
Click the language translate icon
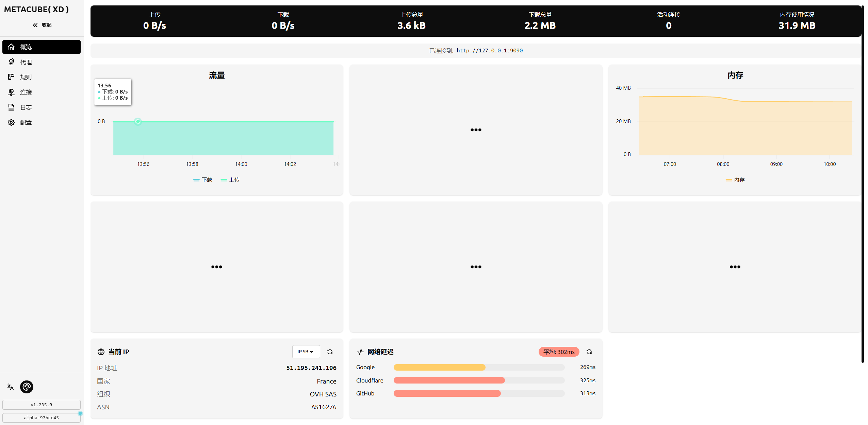[11, 387]
